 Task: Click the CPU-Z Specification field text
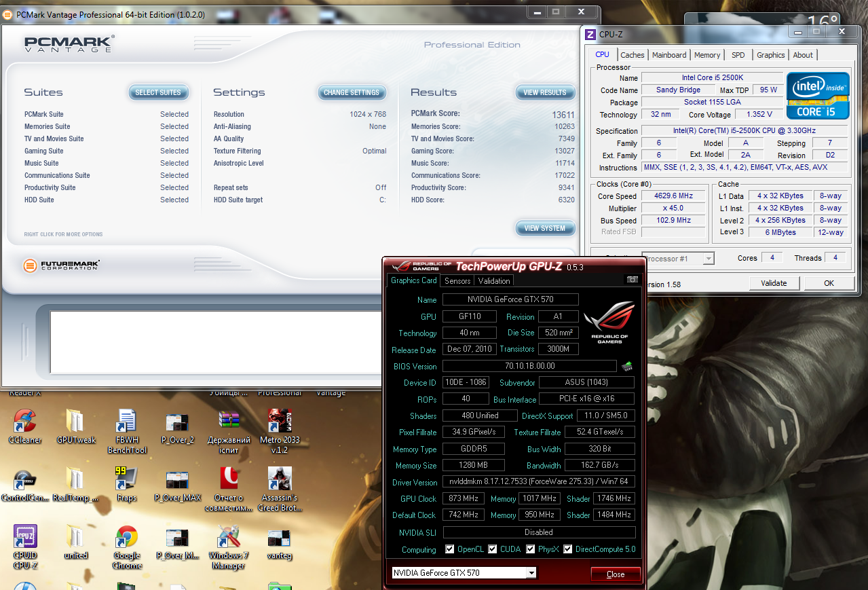pyautogui.click(x=744, y=130)
